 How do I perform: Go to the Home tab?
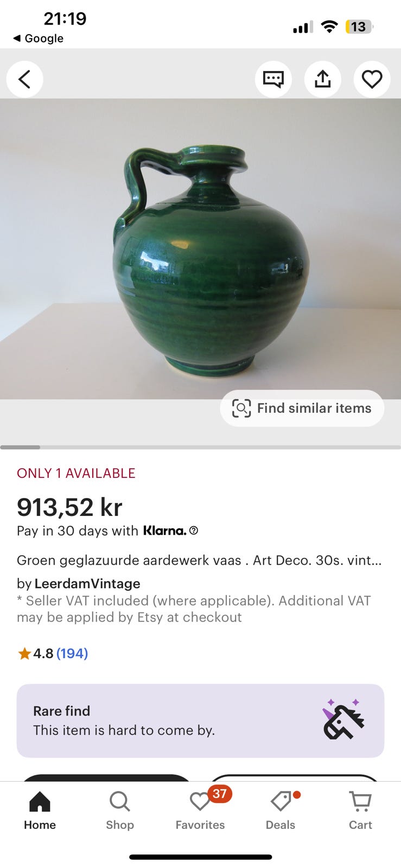coord(40,810)
